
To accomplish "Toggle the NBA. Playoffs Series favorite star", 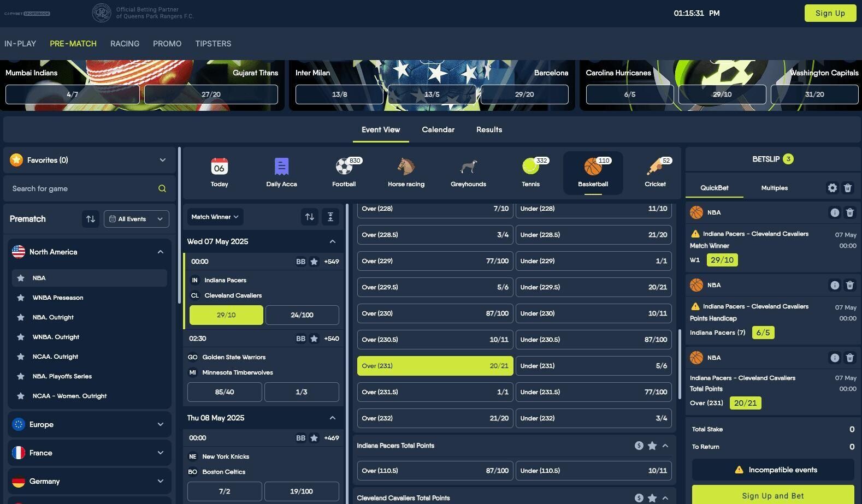I will point(21,376).
